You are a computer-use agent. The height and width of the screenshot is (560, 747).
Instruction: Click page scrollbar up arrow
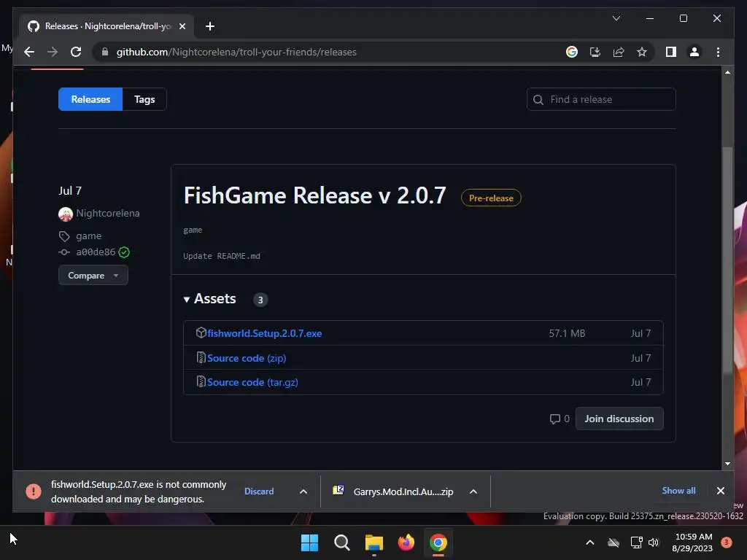(x=727, y=72)
